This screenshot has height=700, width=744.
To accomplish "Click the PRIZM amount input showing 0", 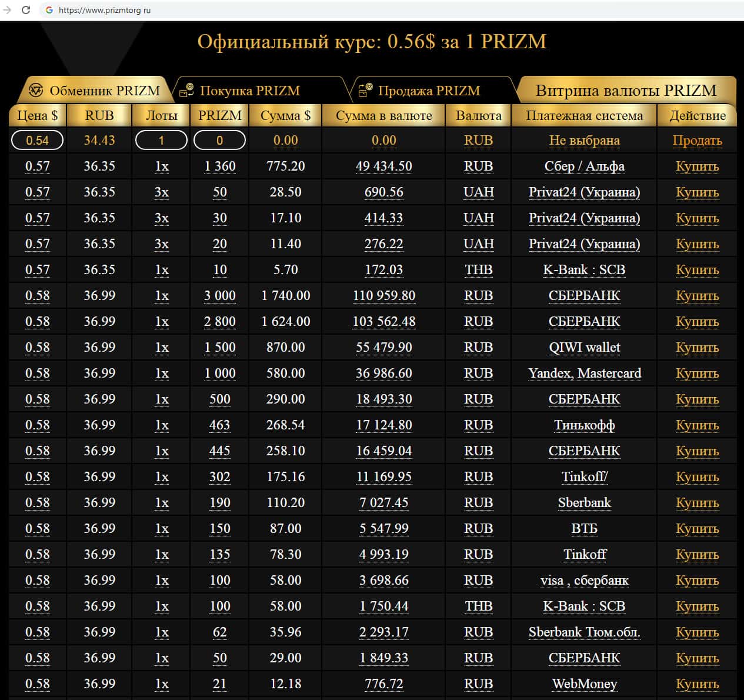I will (219, 141).
